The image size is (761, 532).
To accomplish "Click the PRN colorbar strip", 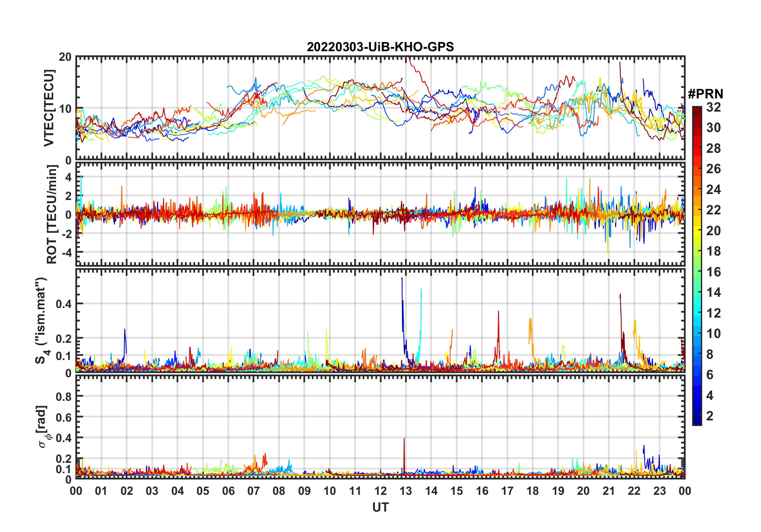I will [697, 266].
